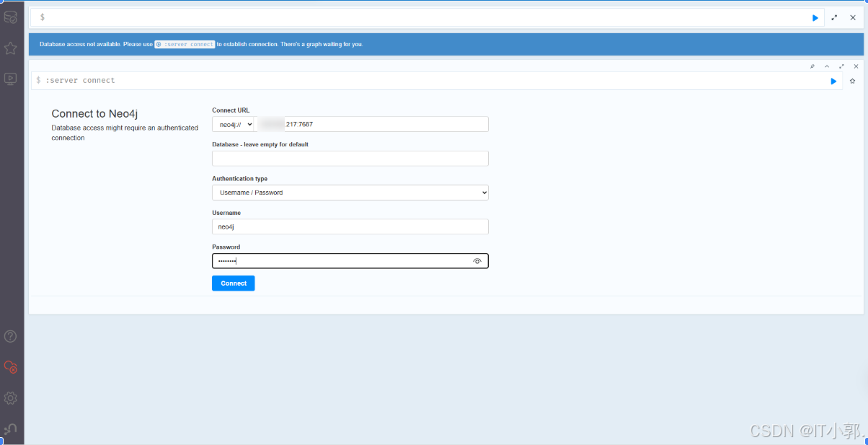868x445 pixels.
Task: Open the About Neo4j icon at the sidebar bottom
Action: [11, 430]
